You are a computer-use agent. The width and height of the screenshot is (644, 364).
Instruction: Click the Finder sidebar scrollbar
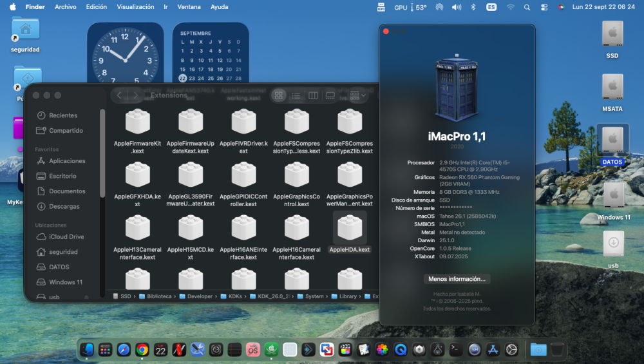(x=102, y=153)
